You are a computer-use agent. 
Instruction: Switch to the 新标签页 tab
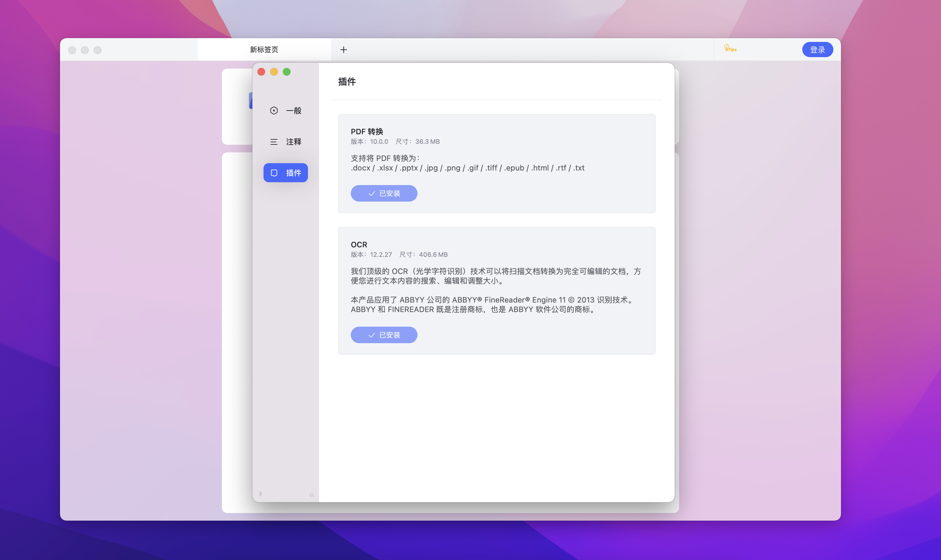tap(264, 50)
